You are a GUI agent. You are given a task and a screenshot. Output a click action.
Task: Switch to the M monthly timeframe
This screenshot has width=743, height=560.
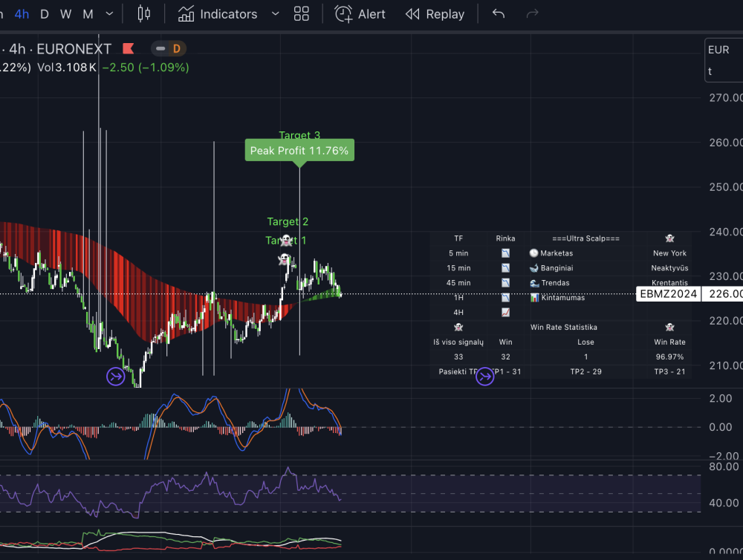pos(88,13)
